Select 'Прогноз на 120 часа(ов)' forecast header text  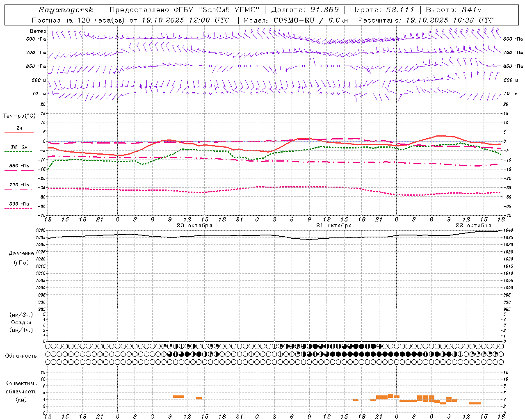tap(79, 20)
